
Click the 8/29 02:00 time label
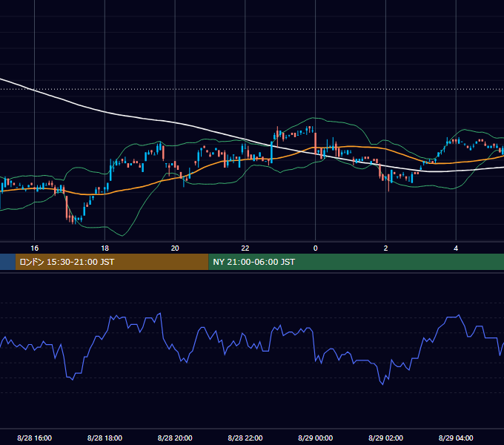click(x=385, y=438)
